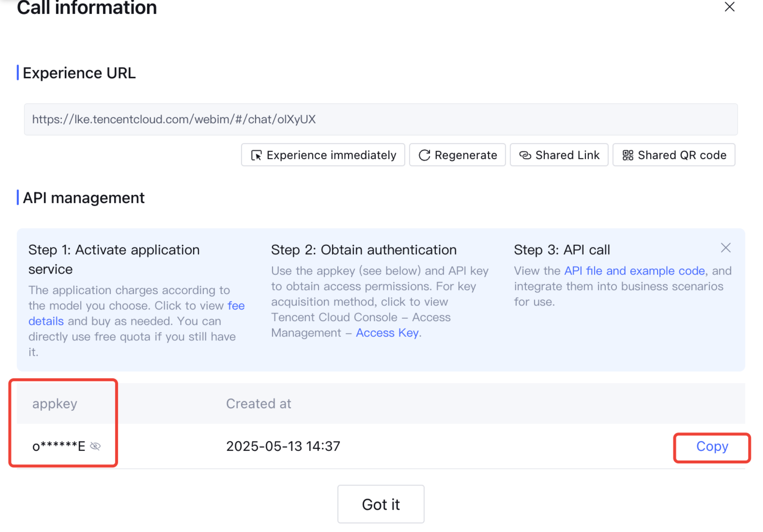
Task: Reveal the hidden appkey with eye icon
Action: (x=95, y=446)
